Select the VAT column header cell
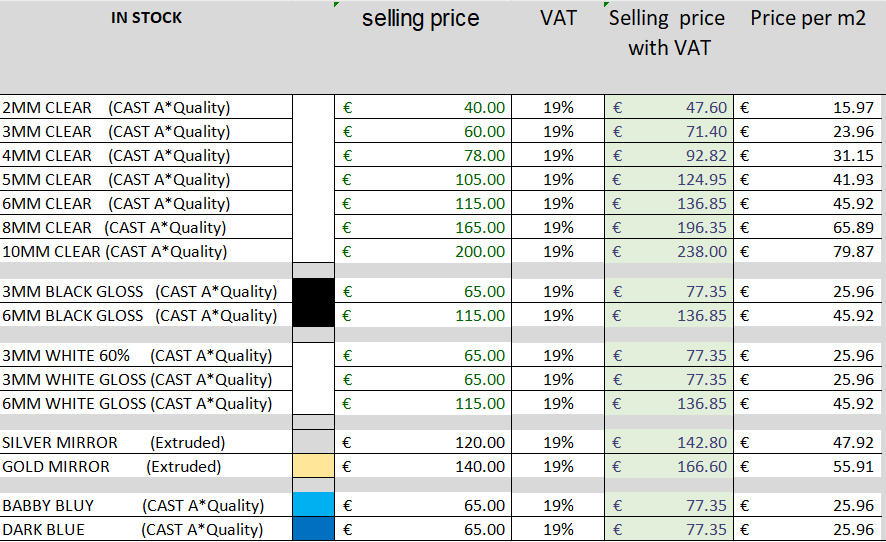 [x=558, y=19]
